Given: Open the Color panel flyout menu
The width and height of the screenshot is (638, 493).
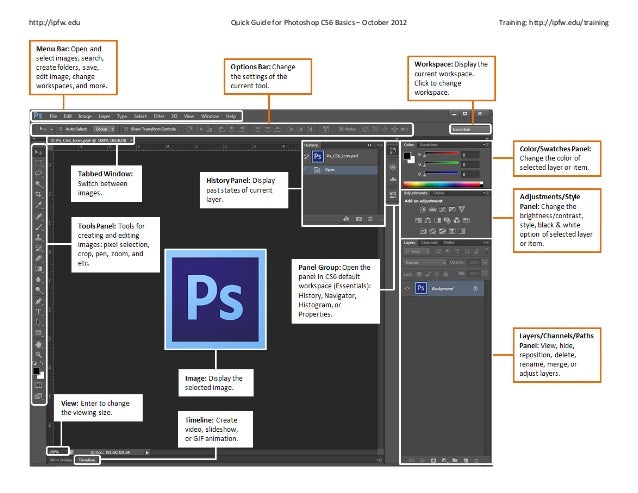Looking at the screenshot, I should coord(486,144).
